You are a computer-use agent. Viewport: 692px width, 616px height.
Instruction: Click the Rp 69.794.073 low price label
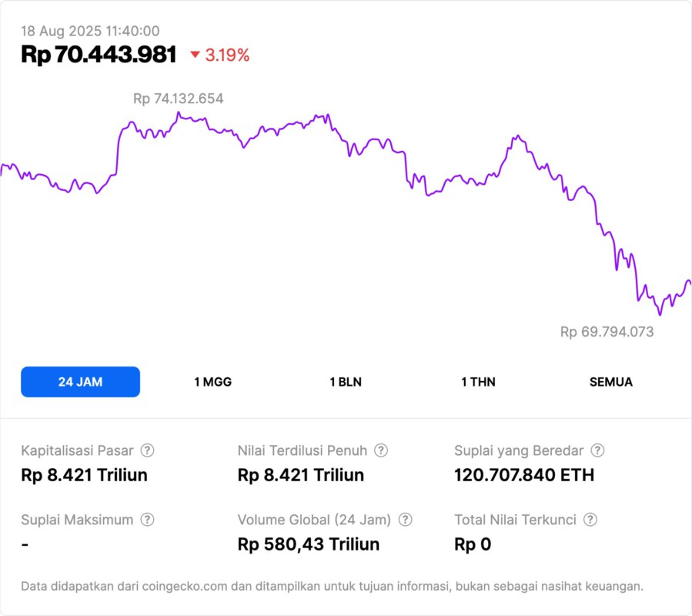pyautogui.click(x=607, y=332)
